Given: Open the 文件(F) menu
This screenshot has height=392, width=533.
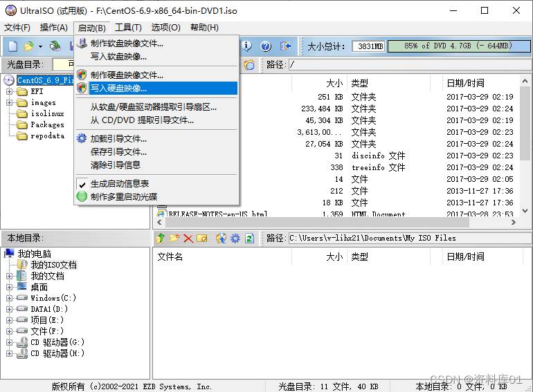Looking at the screenshot, I should [17, 28].
